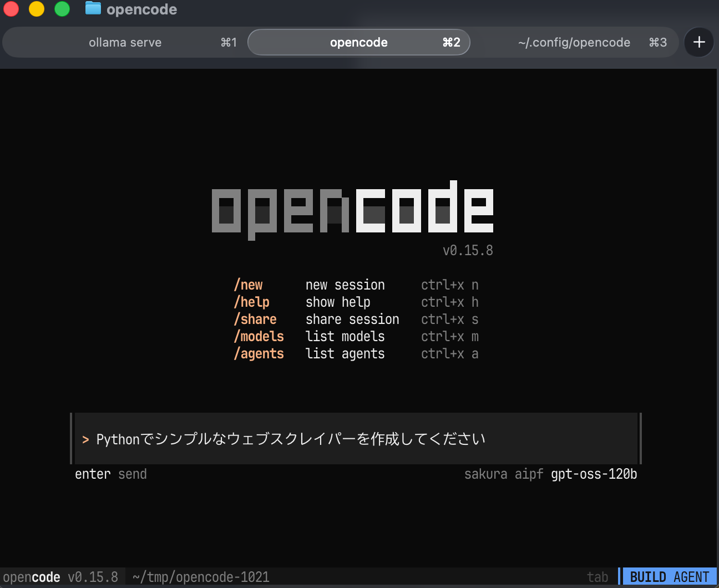Viewport: 719px width, 588px height.
Task: Click the v0.15.8 version under logo
Action: tap(468, 251)
